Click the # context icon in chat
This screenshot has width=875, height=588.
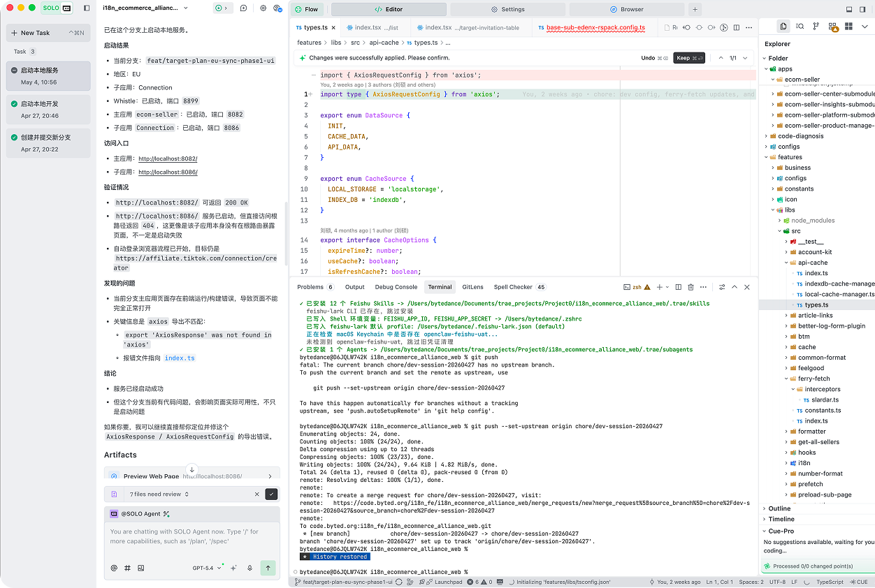127,568
